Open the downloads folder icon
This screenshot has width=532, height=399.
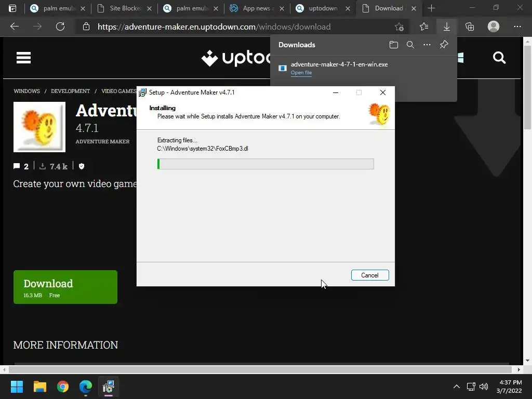(394, 45)
